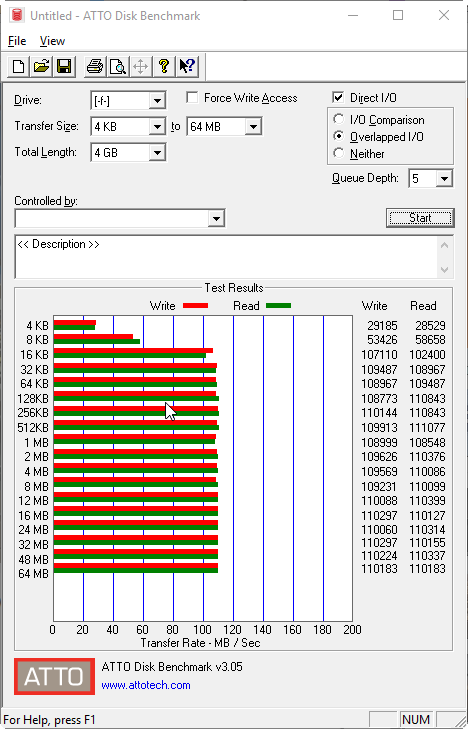Open About via question mark icon
This screenshot has height=729, width=468.
tap(163, 66)
